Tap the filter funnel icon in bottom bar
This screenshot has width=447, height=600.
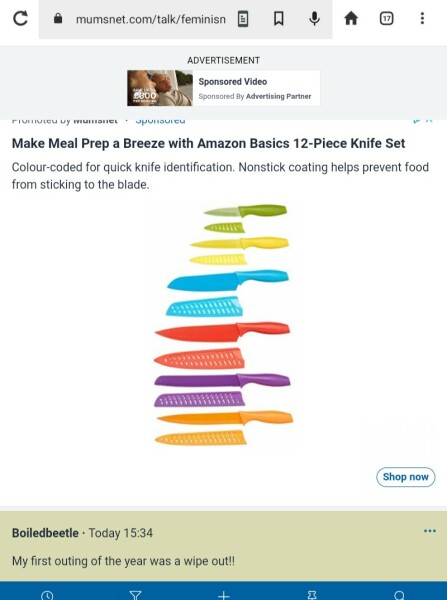pyautogui.click(x=135, y=595)
